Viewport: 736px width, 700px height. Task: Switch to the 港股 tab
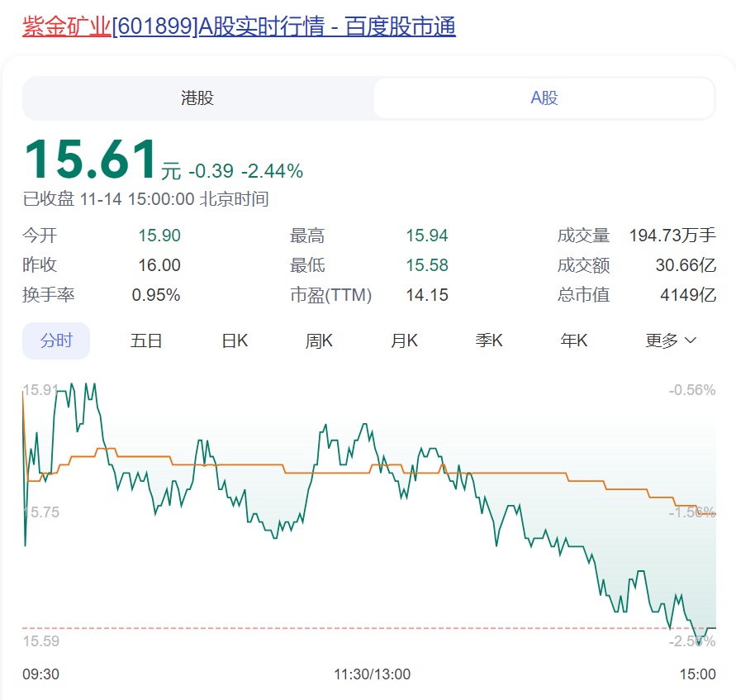(x=196, y=98)
